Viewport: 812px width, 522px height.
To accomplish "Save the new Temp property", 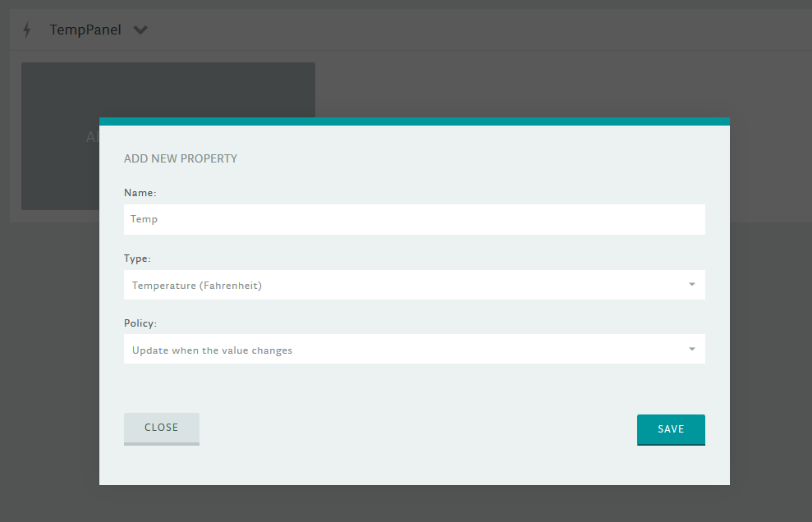I will (x=671, y=428).
